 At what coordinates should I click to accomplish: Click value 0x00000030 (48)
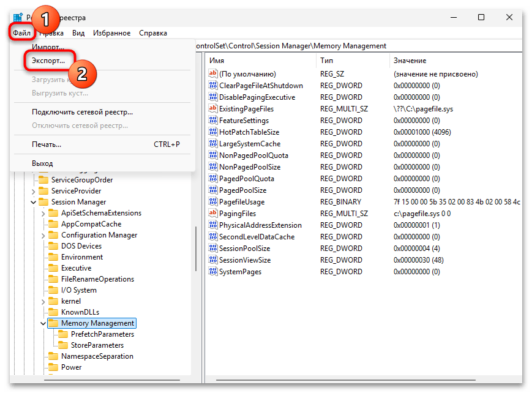click(418, 260)
